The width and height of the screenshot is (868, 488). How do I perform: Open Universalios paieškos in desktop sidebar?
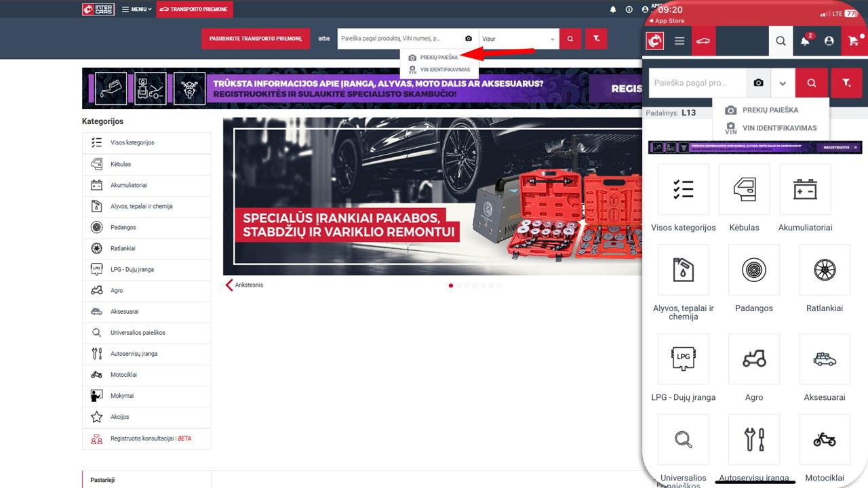146,332
